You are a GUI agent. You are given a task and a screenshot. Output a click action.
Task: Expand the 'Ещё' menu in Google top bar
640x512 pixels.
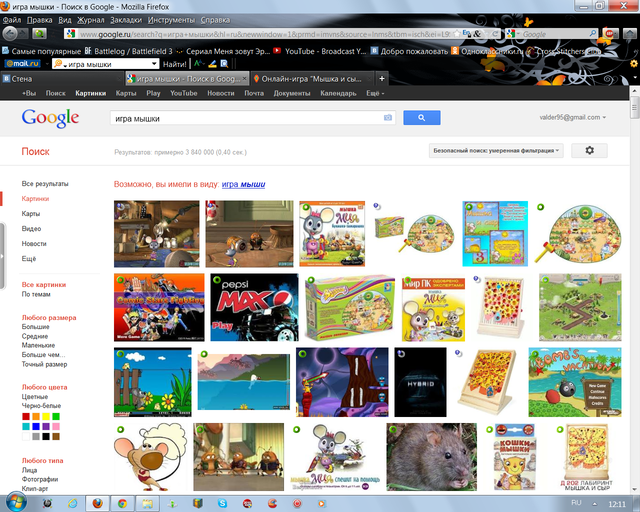coord(374,93)
